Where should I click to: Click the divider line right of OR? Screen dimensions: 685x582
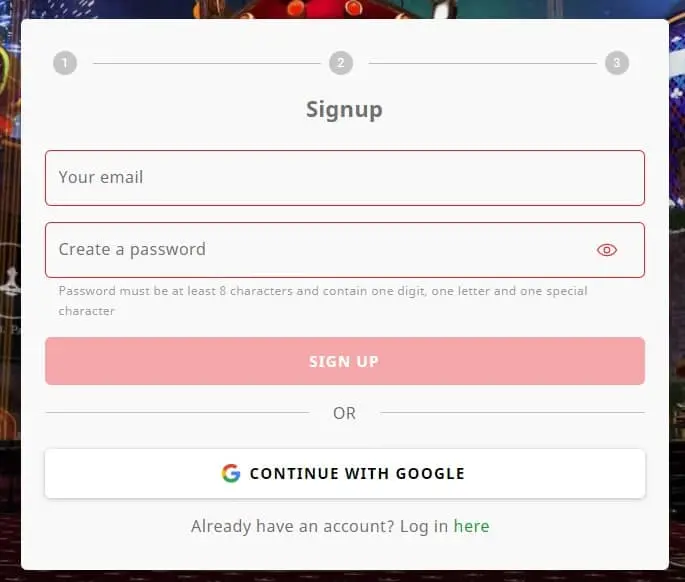point(512,413)
